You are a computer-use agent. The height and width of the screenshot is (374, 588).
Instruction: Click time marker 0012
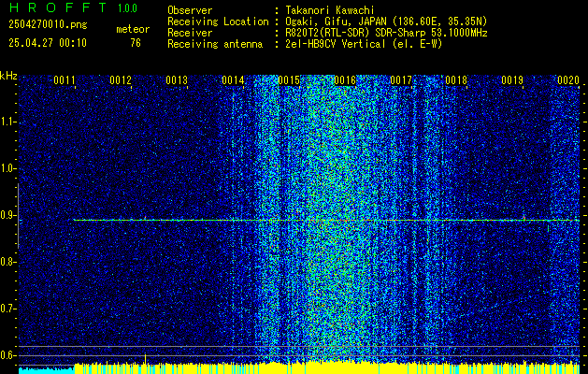point(121,80)
